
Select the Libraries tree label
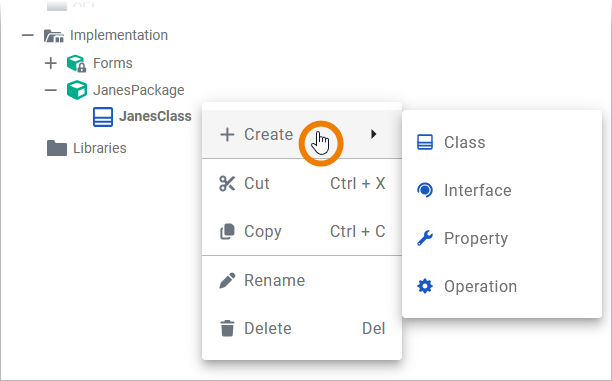(x=100, y=148)
